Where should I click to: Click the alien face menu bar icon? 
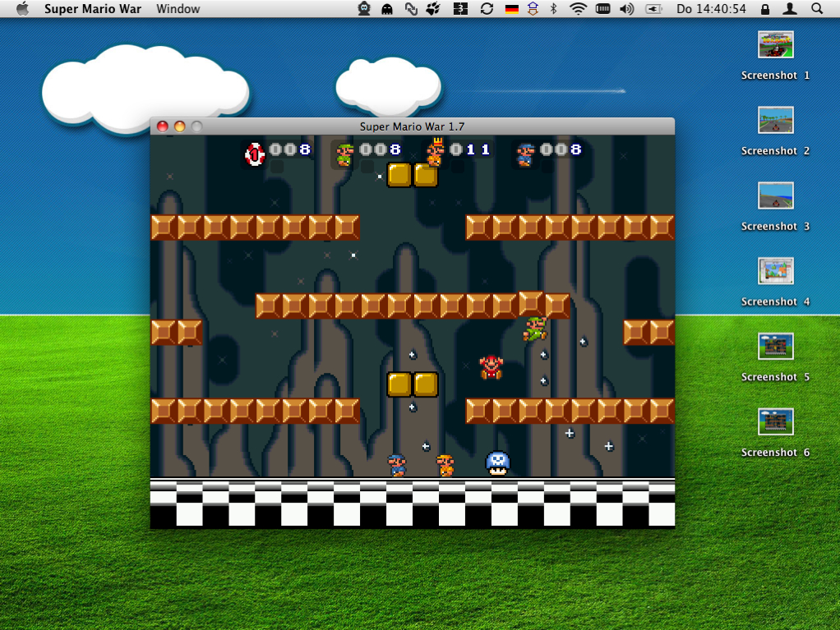coord(364,8)
